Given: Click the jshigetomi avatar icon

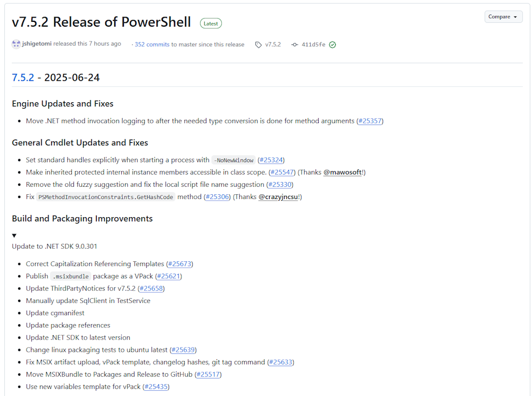Looking at the screenshot, I should (16, 44).
